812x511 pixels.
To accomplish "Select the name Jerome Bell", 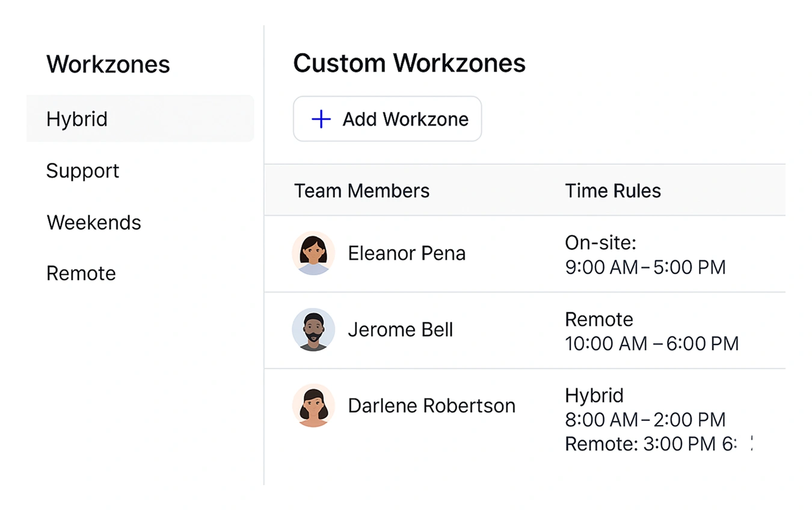I will click(401, 329).
